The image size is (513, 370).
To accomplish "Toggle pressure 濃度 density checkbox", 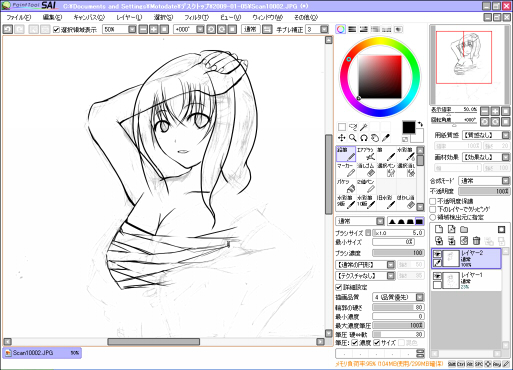I will click(355, 342).
